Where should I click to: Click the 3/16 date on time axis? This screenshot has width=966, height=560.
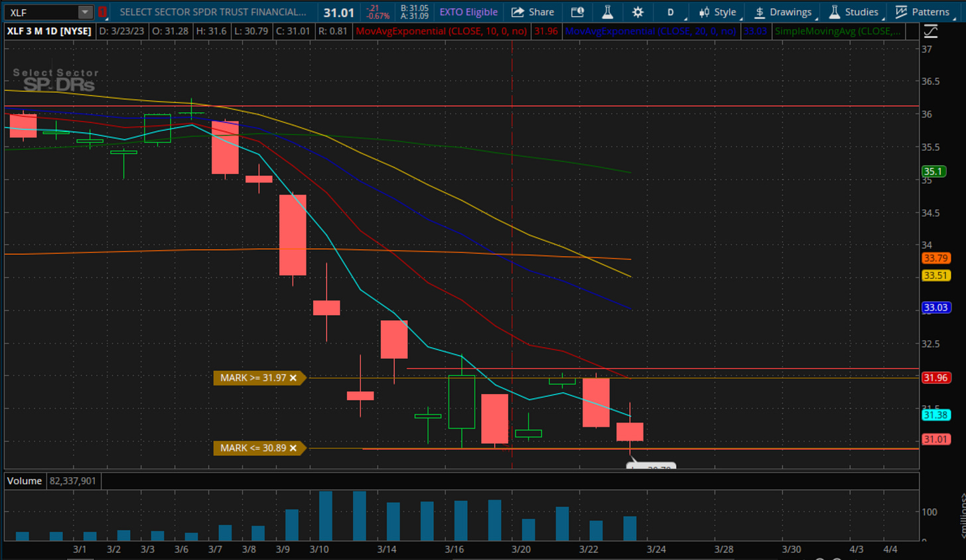tap(454, 549)
